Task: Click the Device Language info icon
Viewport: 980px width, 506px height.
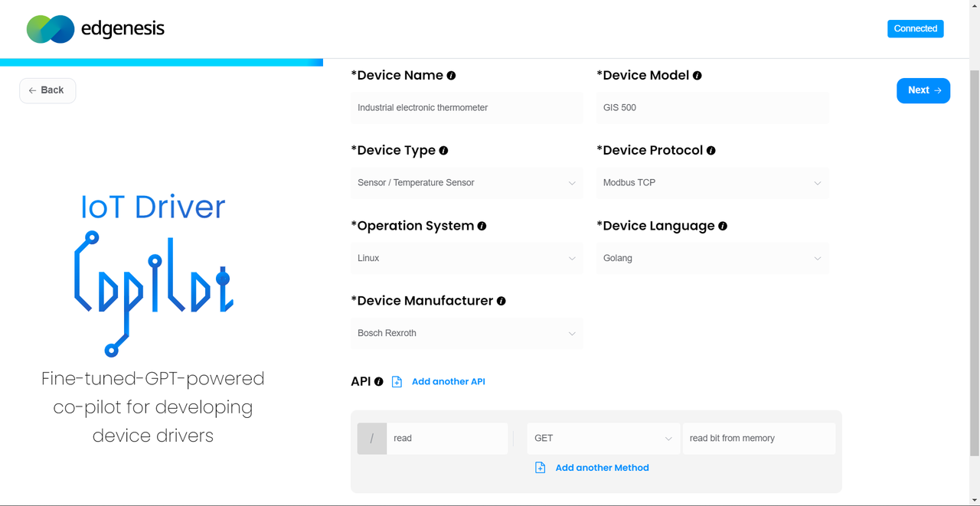Action: pyautogui.click(x=723, y=226)
